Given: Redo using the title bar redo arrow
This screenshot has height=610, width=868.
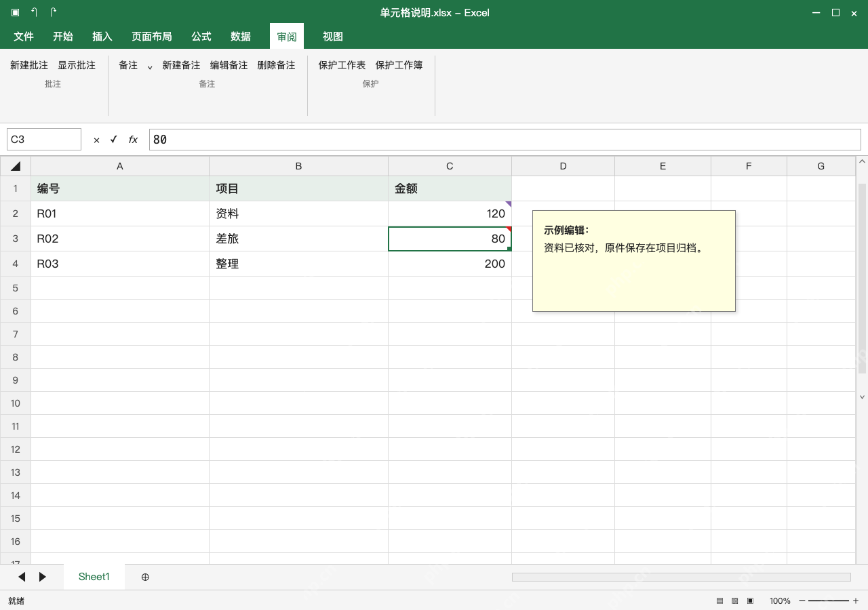Looking at the screenshot, I should (x=54, y=12).
